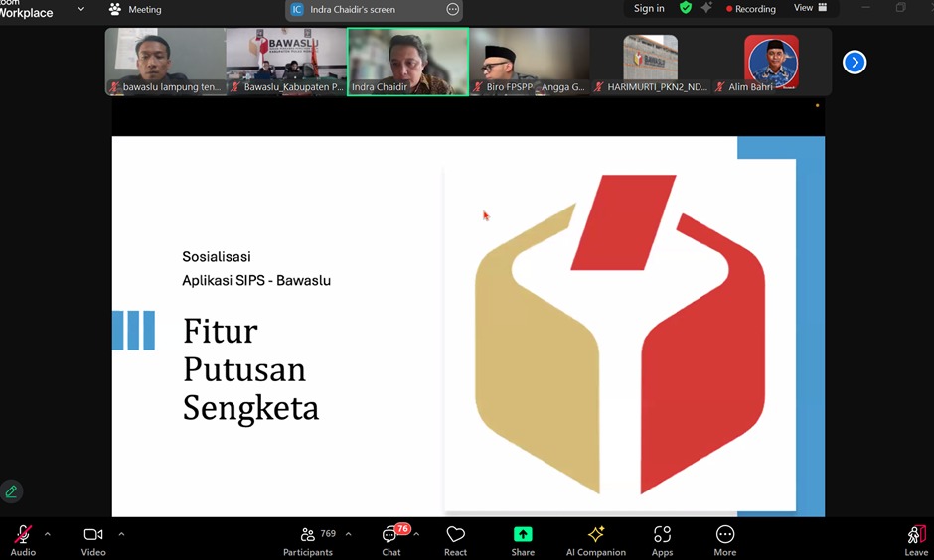Open Indra Chaidir's screen share options menu
This screenshot has height=560, width=934.
click(x=453, y=10)
